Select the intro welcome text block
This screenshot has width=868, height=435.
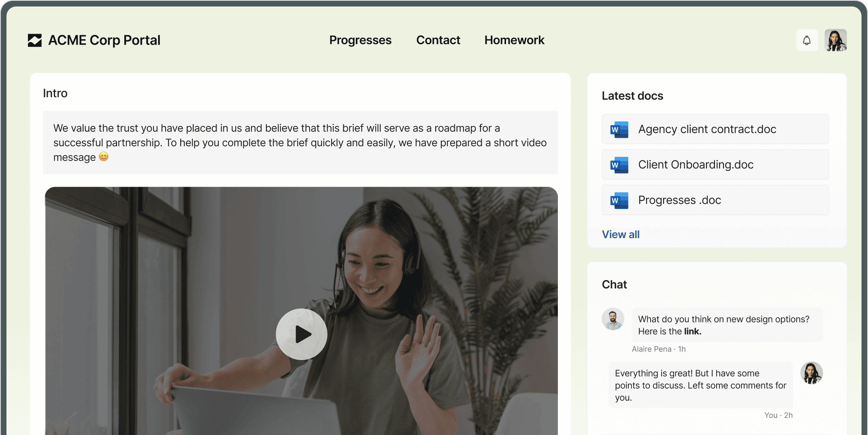click(x=300, y=143)
